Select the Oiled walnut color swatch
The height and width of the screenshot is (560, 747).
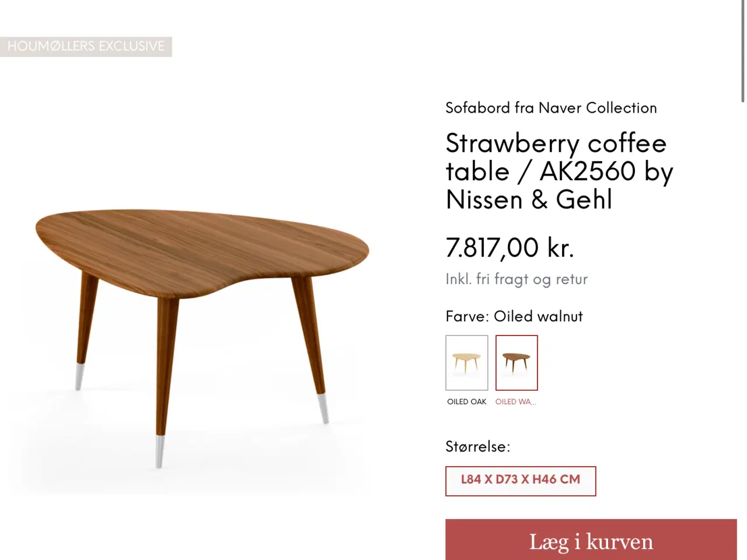click(516, 362)
